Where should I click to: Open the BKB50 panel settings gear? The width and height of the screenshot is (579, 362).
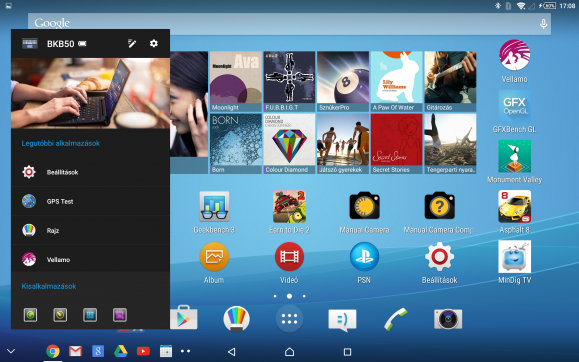click(154, 44)
